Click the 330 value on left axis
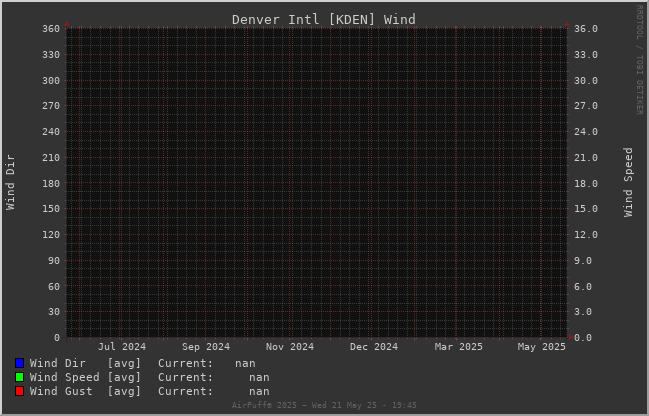649x416 pixels. [51, 55]
